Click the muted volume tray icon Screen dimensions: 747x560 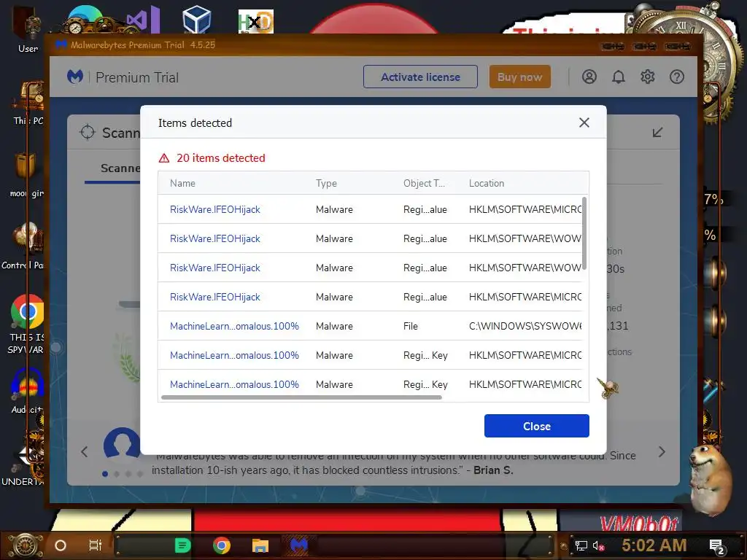coord(598,545)
